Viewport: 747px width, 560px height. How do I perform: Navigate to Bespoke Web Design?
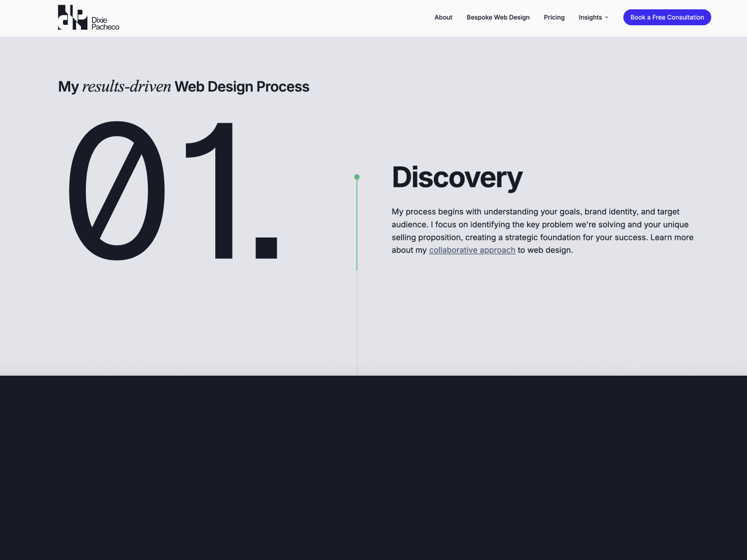point(498,17)
